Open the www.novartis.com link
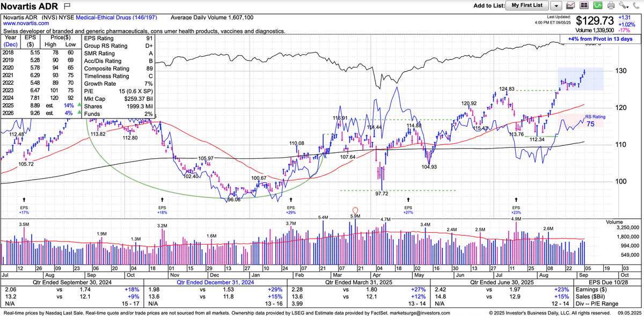Screen dimensions: 644x316 tap(21, 24)
